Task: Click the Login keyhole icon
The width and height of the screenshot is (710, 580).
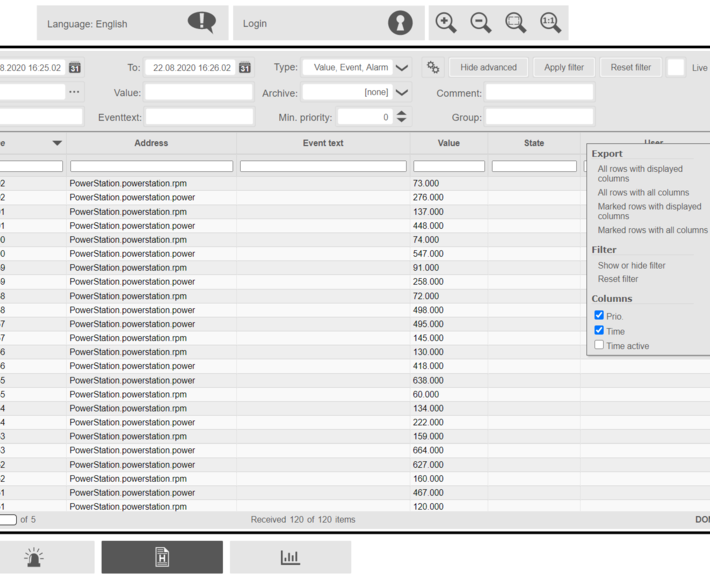Action: pyautogui.click(x=400, y=23)
